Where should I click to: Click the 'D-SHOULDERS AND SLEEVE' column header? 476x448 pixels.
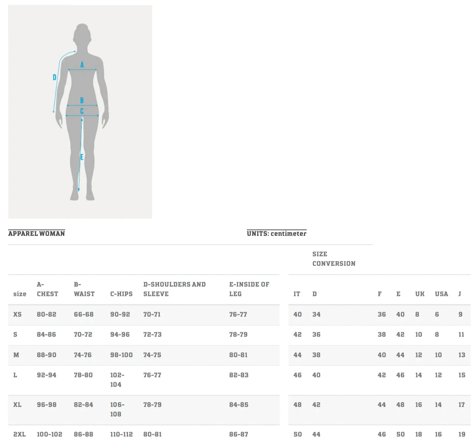point(175,289)
